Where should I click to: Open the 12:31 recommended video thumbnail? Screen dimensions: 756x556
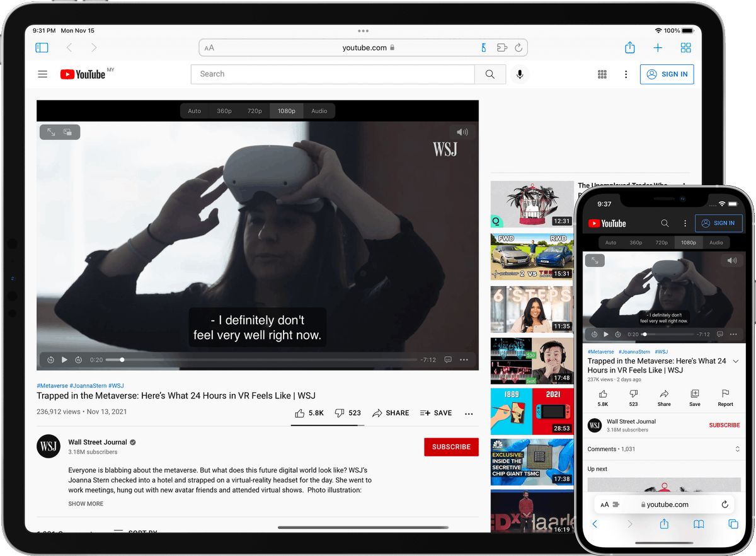point(532,204)
